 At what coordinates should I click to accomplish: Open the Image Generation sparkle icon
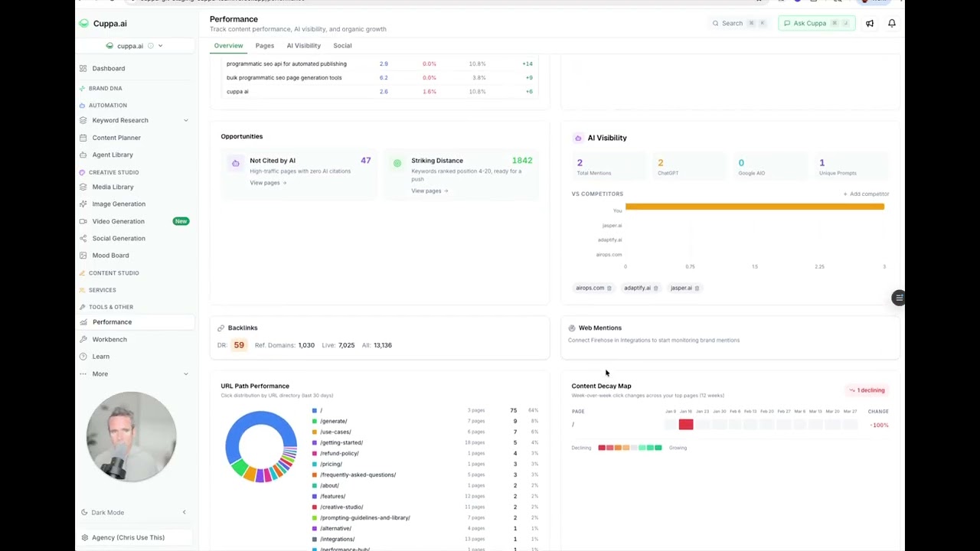coord(83,204)
